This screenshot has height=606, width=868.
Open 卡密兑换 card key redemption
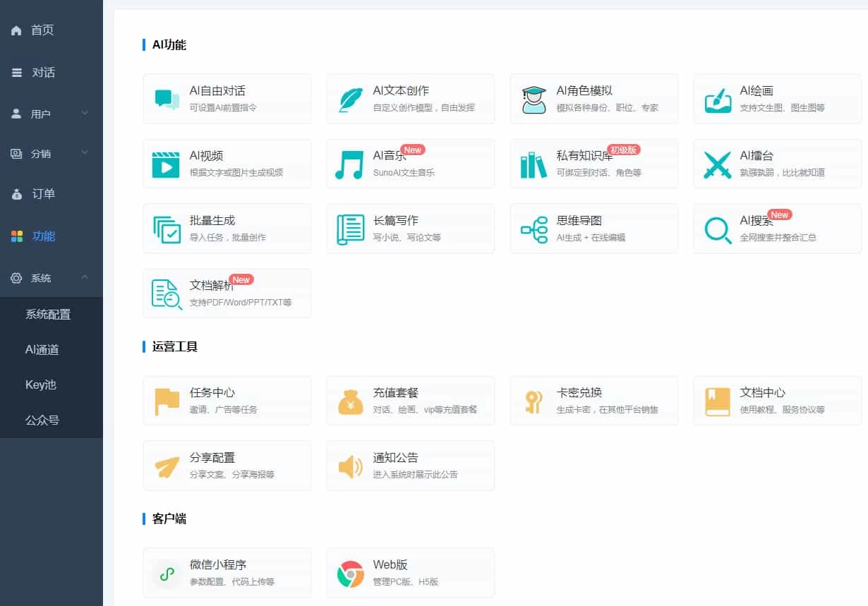click(593, 400)
